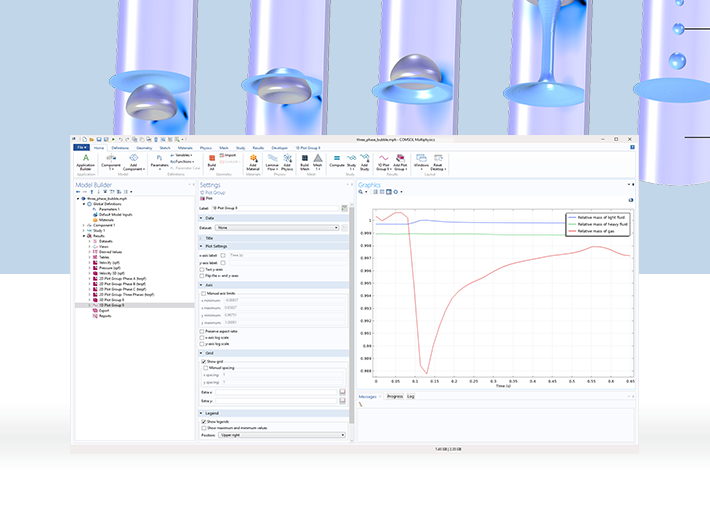Click the Plot button in Settings
The width and height of the screenshot is (710, 523).
pyautogui.click(x=206, y=198)
